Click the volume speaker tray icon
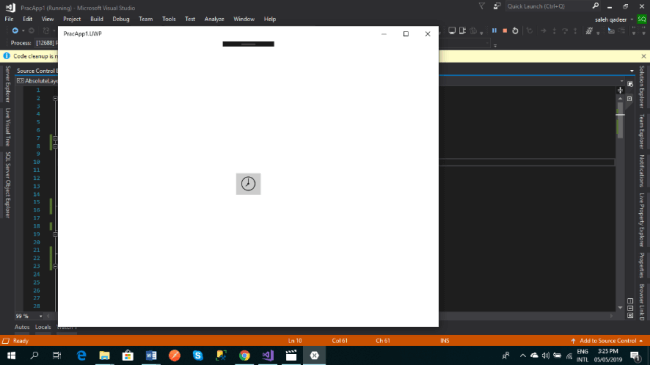Image resolution: width=650 pixels, height=365 pixels. tap(546, 355)
